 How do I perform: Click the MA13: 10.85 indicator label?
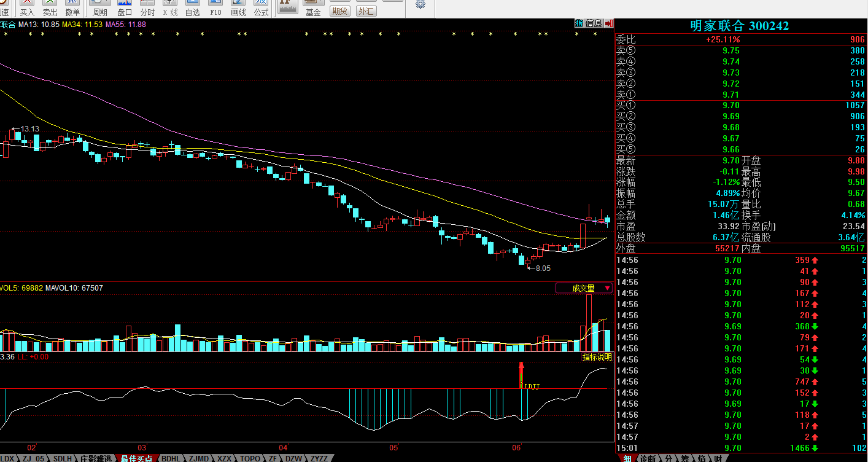point(39,24)
